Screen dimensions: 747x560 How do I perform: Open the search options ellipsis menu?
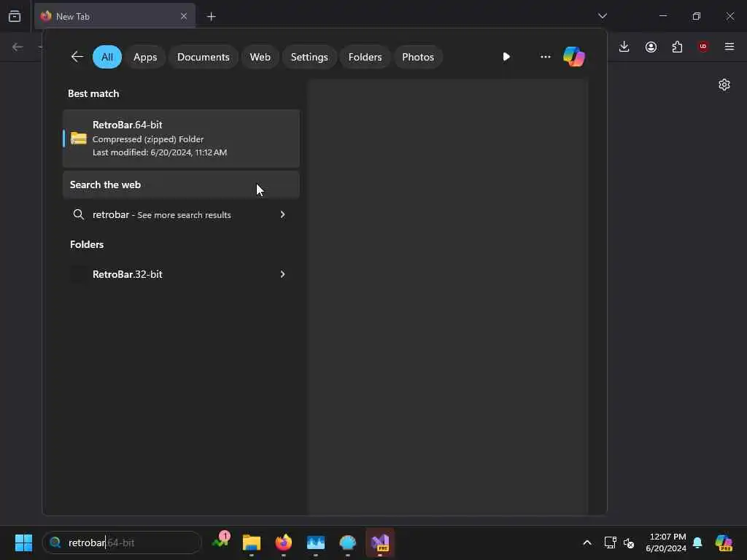pyautogui.click(x=546, y=57)
